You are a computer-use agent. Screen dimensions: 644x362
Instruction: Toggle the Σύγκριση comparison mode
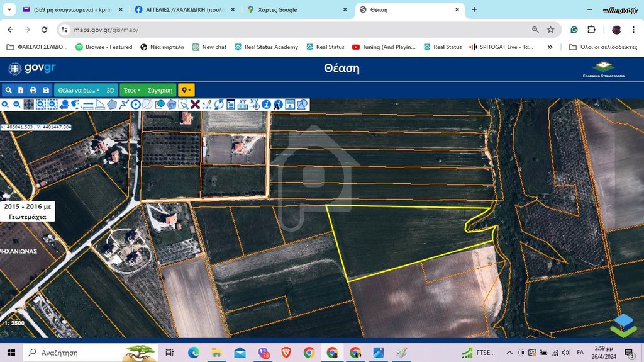pyautogui.click(x=160, y=90)
